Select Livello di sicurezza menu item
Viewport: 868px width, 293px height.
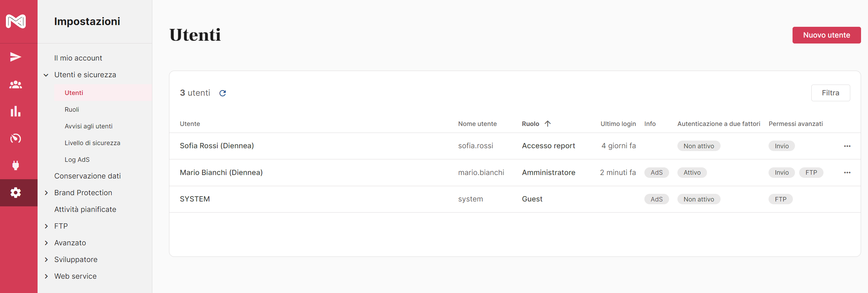(93, 143)
